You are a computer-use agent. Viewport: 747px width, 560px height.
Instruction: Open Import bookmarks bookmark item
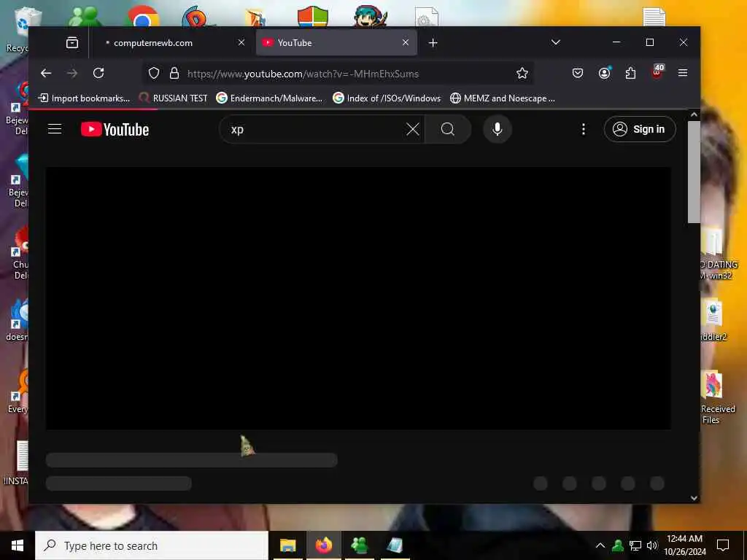click(84, 98)
